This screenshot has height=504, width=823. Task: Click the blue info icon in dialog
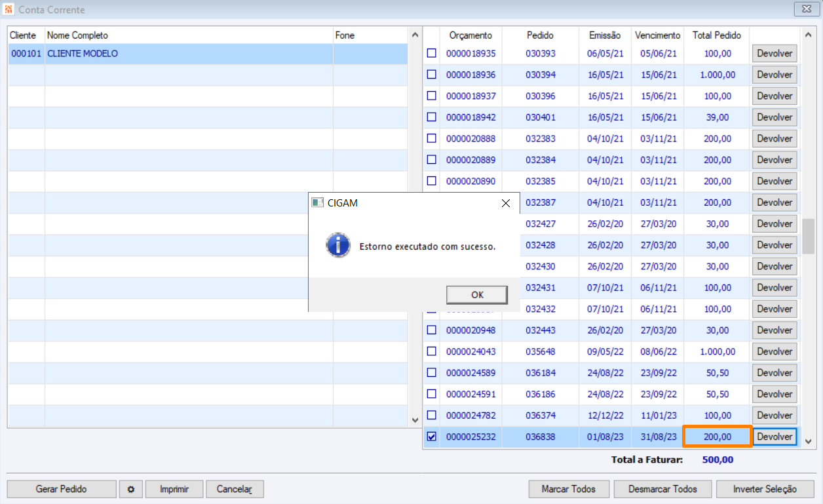[338, 246]
